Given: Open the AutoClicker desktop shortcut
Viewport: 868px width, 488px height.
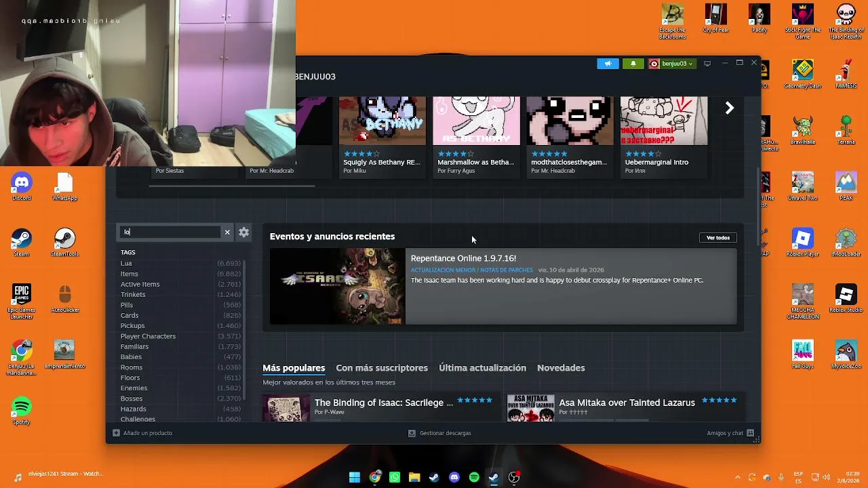Looking at the screenshot, I should pos(64,298).
